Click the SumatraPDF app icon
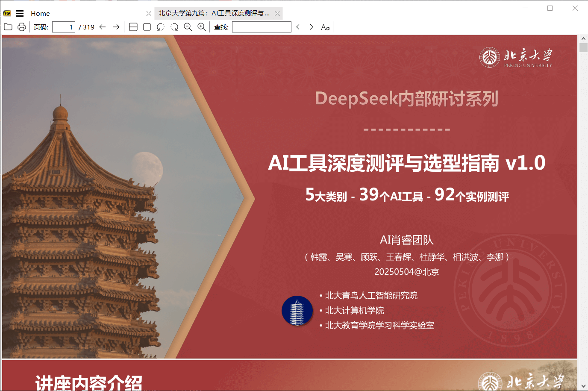This screenshot has height=391, width=588. click(x=7, y=13)
